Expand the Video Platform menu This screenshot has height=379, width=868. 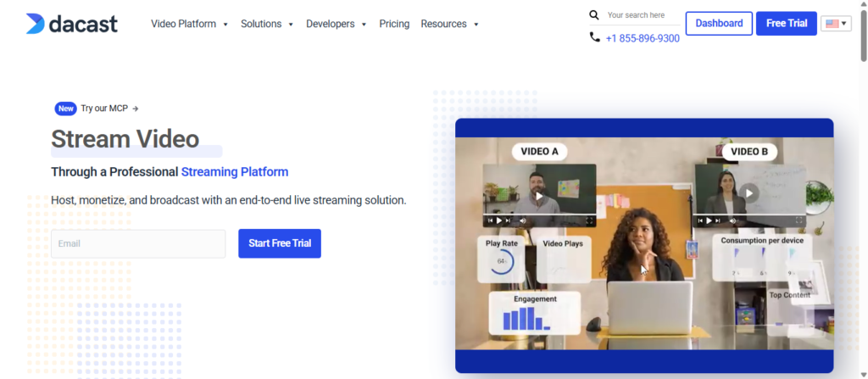pos(189,24)
